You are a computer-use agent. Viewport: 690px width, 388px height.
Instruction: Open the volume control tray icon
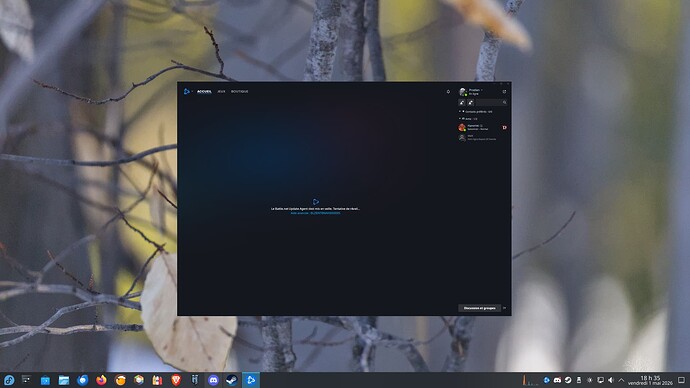(611, 380)
